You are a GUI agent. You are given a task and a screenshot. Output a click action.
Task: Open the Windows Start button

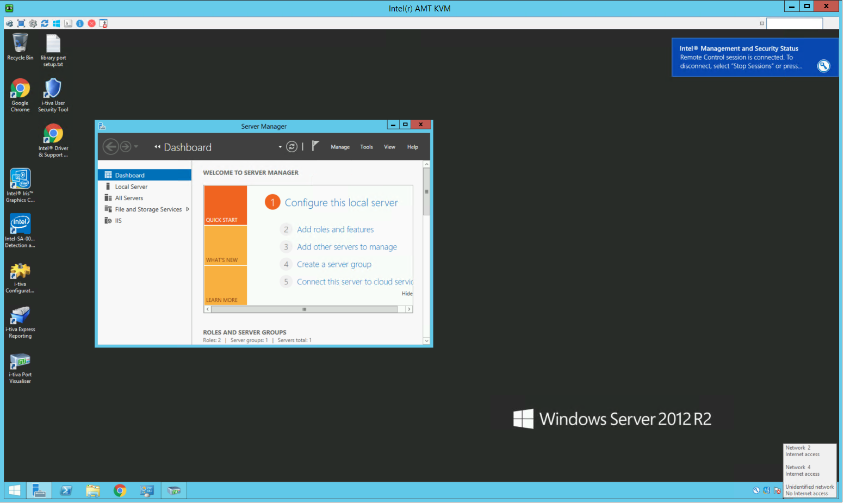(x=15, y=491)
